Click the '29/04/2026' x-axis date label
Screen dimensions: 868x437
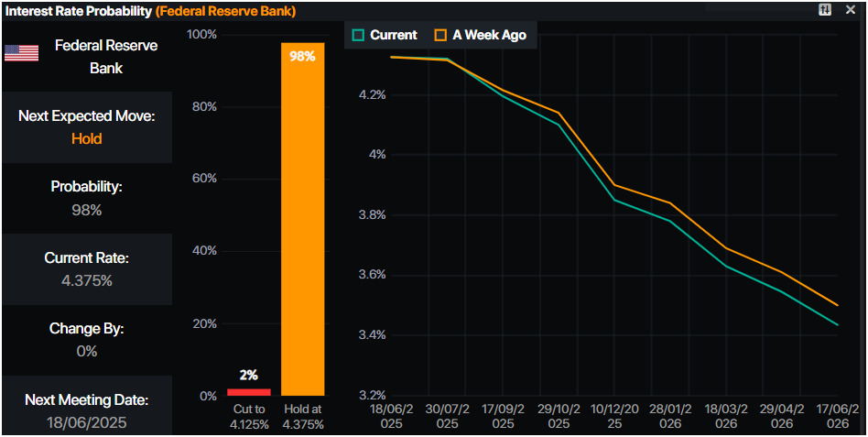pos(782,417)
